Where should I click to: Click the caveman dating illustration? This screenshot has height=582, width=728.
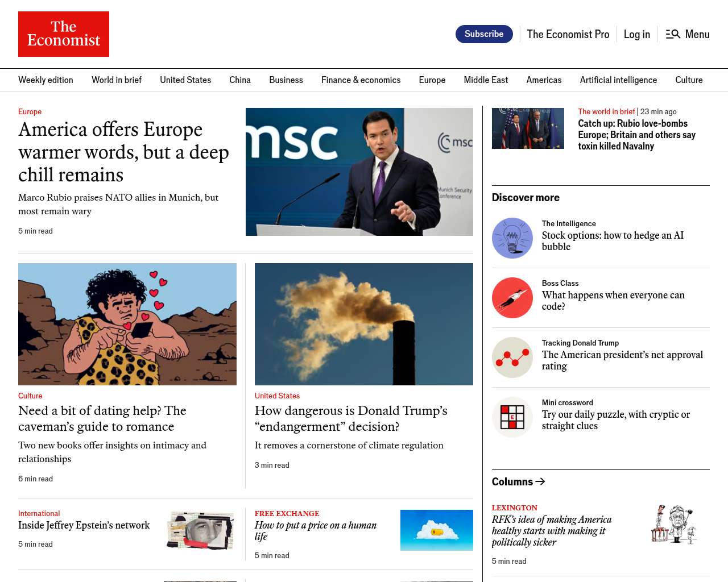pos(127,324)
